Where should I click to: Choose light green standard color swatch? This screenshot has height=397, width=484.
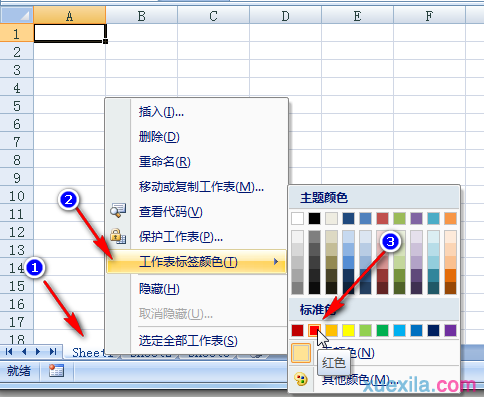[x=365, y=330]
